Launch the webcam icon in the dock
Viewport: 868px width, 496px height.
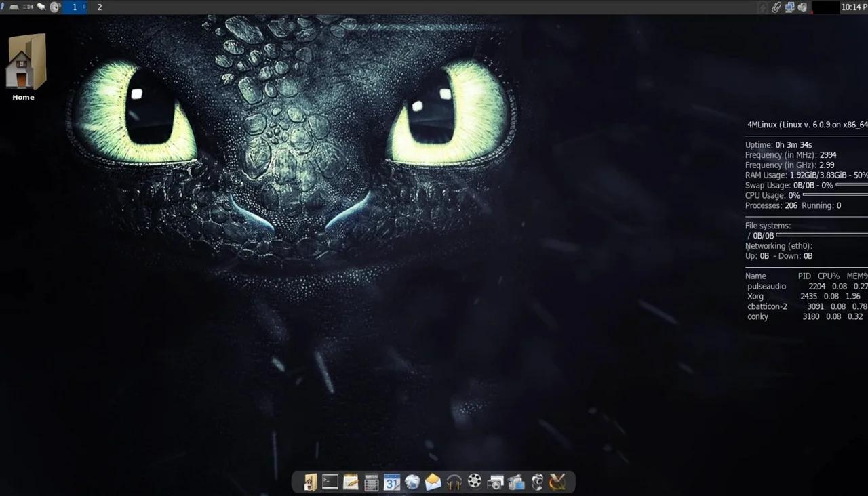[x=537, y=482]
